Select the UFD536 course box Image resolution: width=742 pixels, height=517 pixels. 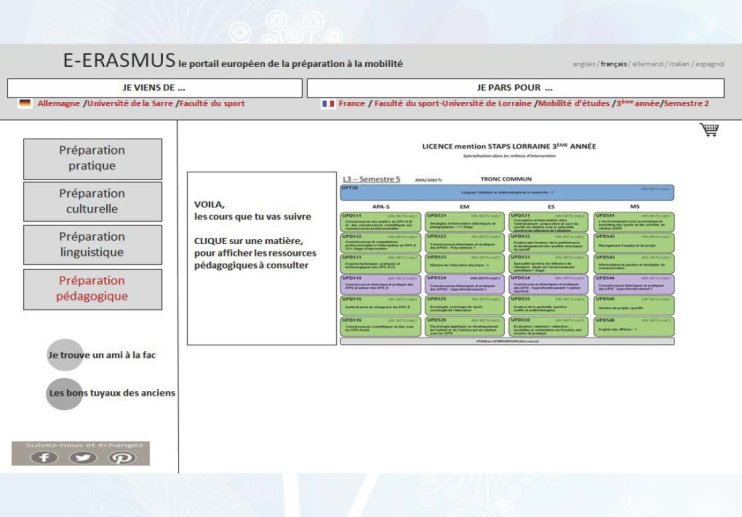tap(548, 327)
